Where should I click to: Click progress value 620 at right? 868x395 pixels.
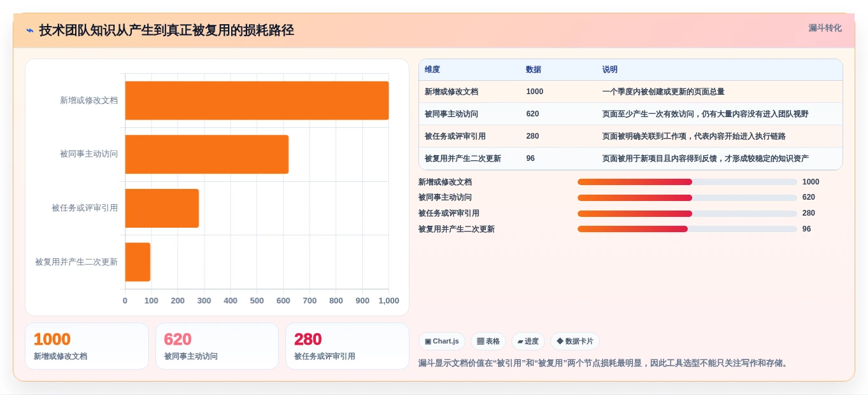[809, 198]
